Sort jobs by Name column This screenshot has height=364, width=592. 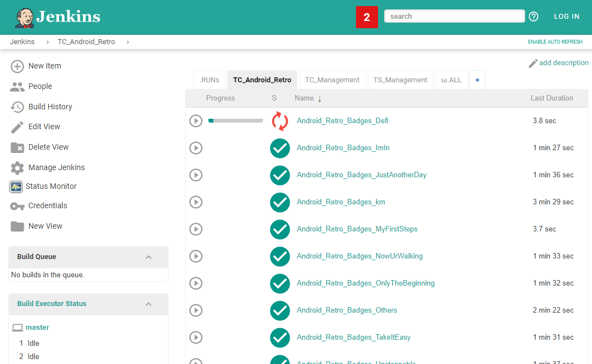308,98
